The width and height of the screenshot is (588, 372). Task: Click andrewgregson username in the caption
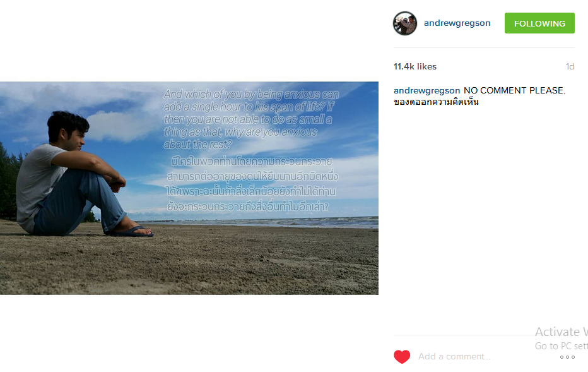(426, 90)
